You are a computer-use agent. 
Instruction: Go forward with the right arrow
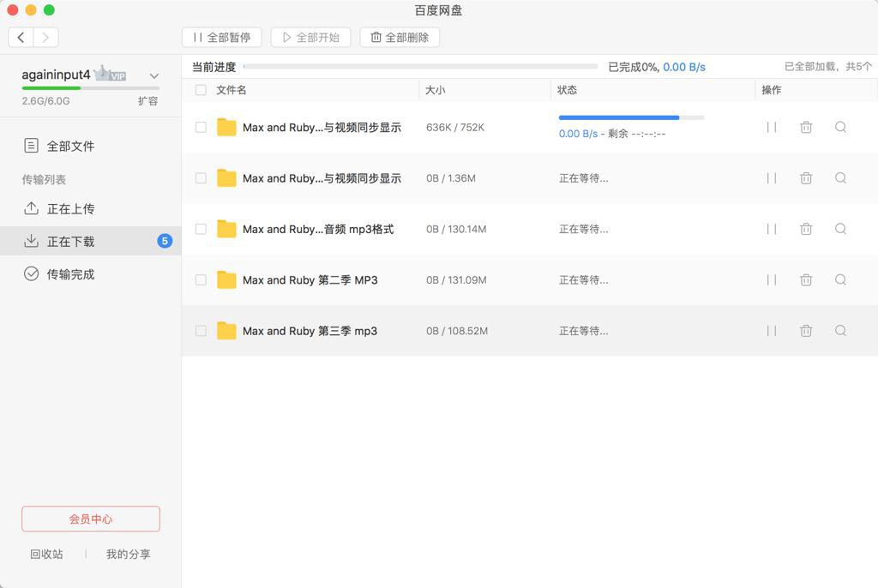[x=46, y=38]
